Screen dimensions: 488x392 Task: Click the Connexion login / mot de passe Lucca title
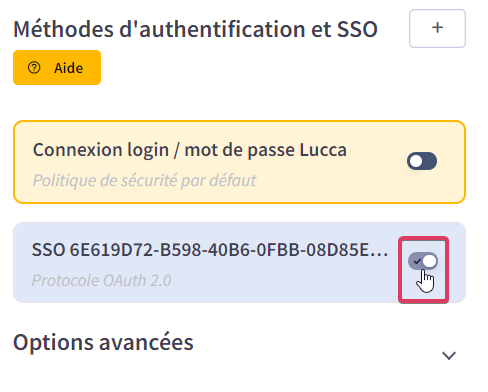pos(190,150)
